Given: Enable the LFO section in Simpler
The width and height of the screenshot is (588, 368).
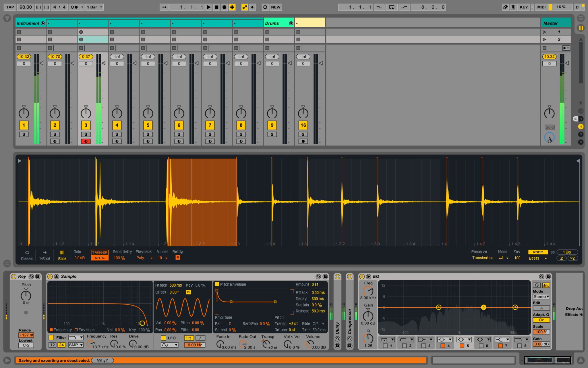Looking at the screenshot, I should click(163, 338).
